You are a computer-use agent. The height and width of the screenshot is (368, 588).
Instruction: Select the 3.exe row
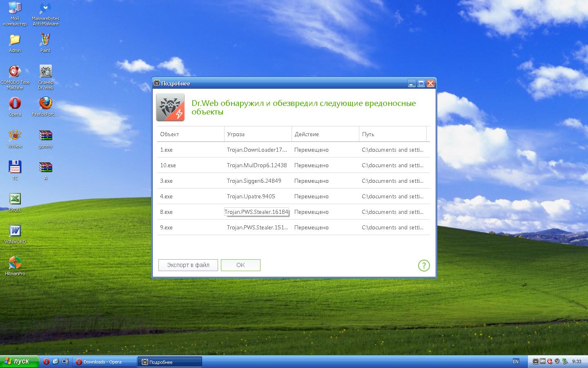click(293, 181)
